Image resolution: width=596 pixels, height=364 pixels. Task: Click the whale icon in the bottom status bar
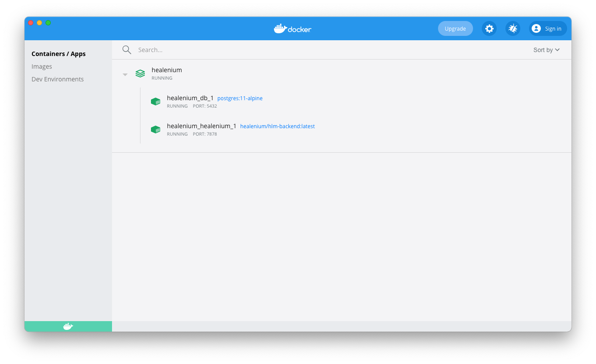68,326
